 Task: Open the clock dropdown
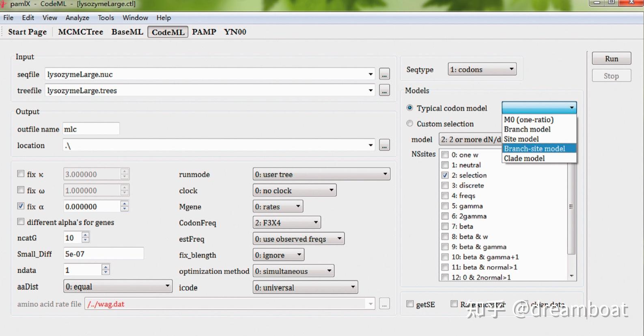pos(295,191)
